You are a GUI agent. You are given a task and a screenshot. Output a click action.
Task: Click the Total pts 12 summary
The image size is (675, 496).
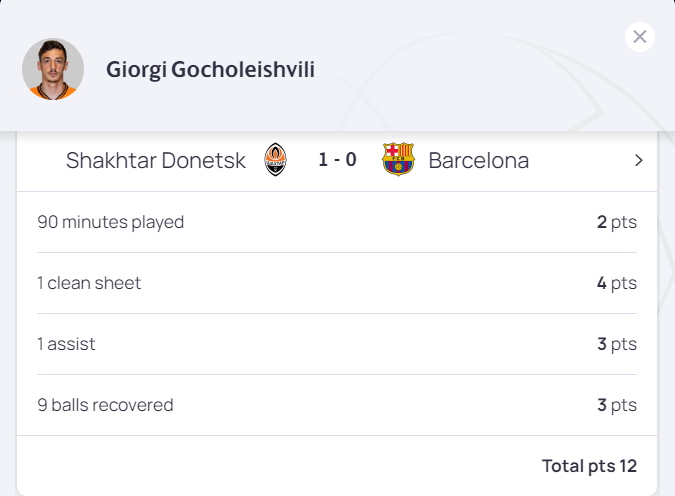588,466
